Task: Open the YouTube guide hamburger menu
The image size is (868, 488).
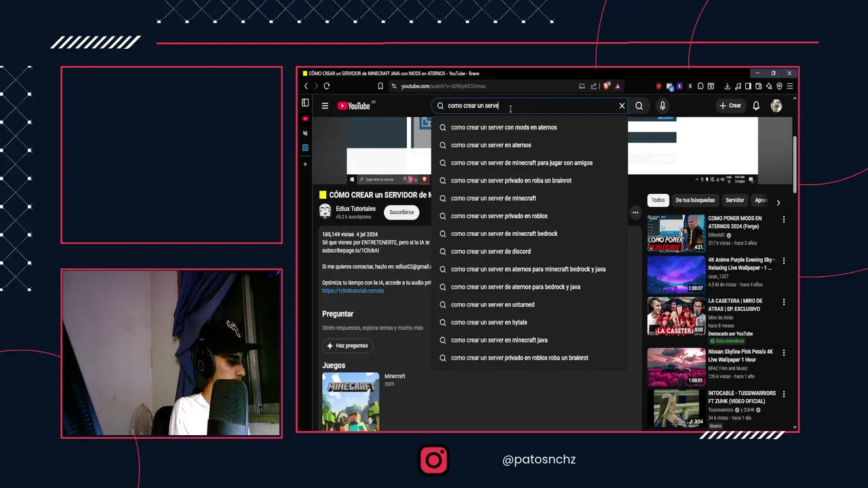Action: click(325, 106)
